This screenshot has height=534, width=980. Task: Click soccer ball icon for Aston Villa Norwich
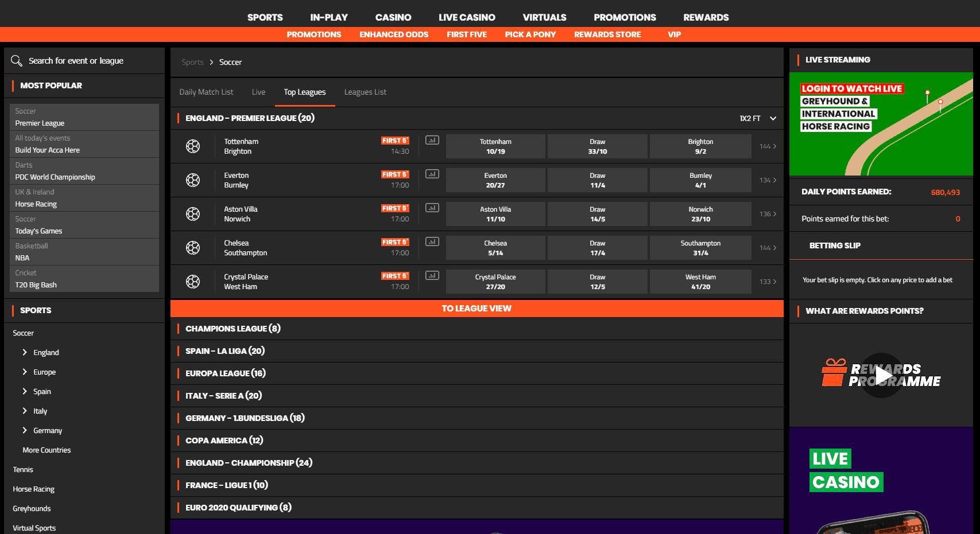point(193,214)
